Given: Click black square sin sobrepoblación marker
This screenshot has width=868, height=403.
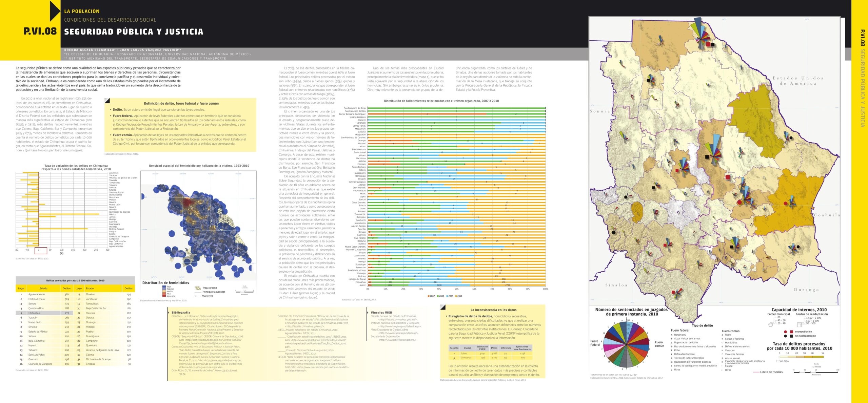Looking at the screenshot, I should click(x=791, y=336).
